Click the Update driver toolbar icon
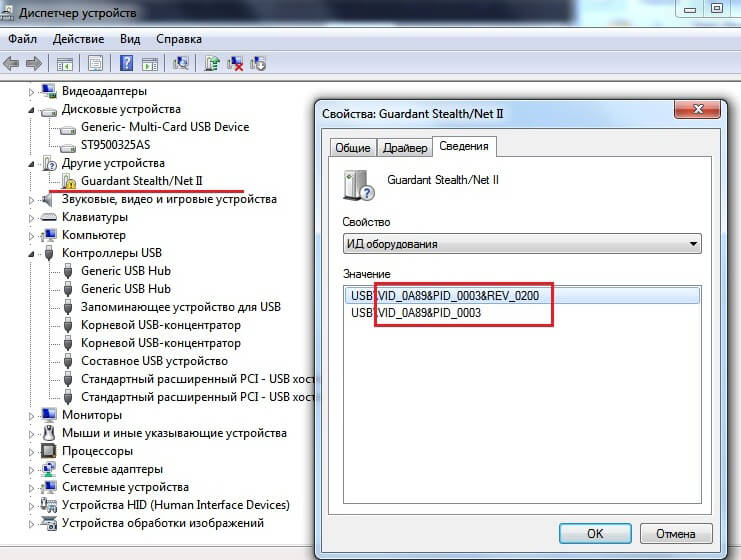 point(212,63)
